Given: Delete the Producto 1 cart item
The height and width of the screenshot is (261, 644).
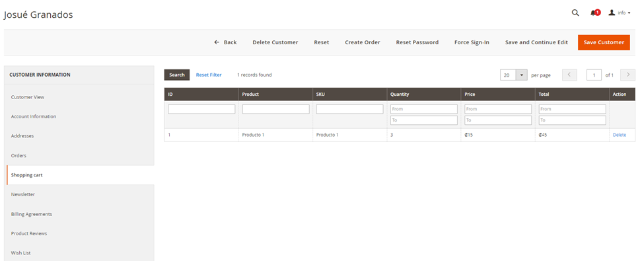Looking at the screenshot, I should (620, 135).
